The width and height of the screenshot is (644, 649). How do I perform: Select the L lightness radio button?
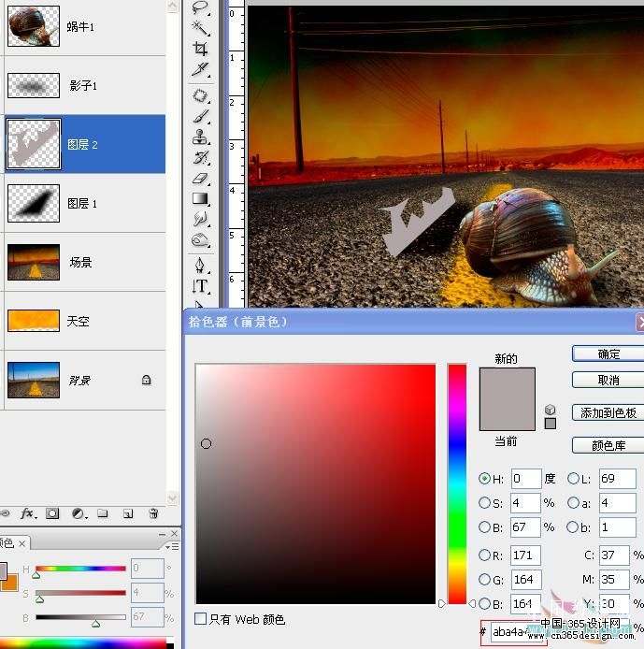click(573, 479)
